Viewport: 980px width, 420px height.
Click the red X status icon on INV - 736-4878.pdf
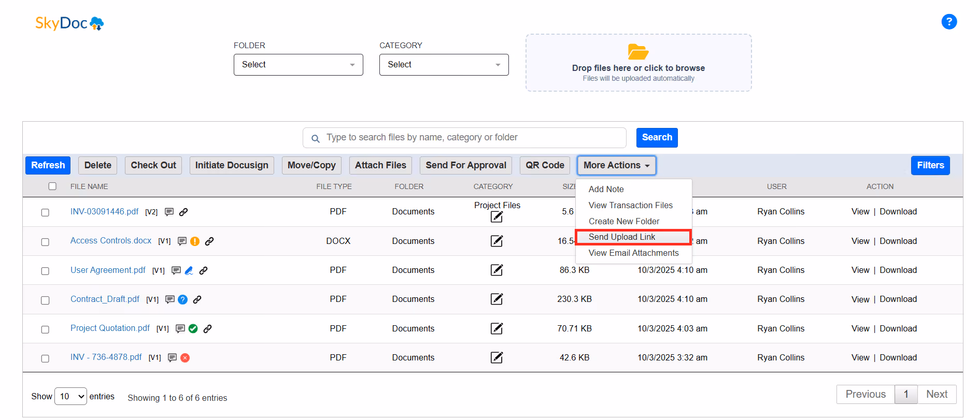coord(185,358)
